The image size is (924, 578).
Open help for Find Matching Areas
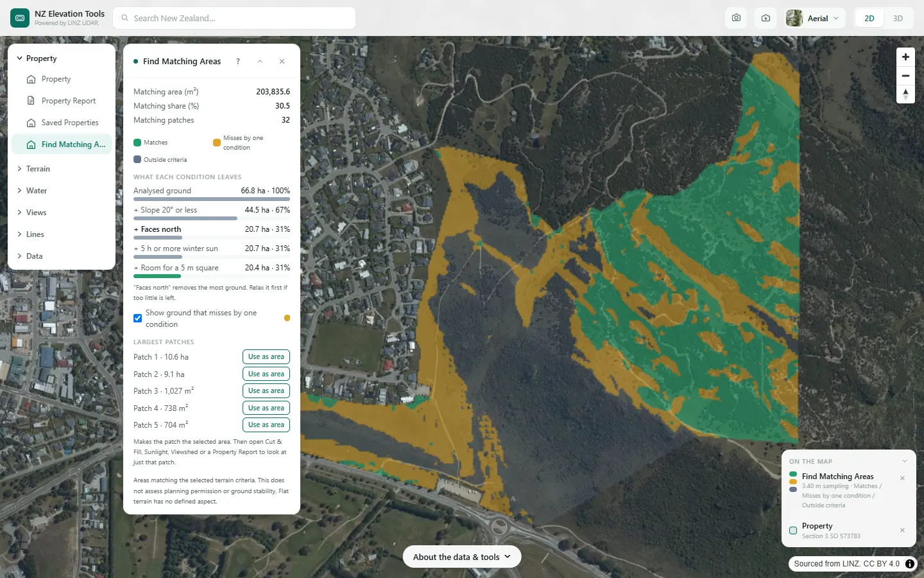[x=238, y=62]
